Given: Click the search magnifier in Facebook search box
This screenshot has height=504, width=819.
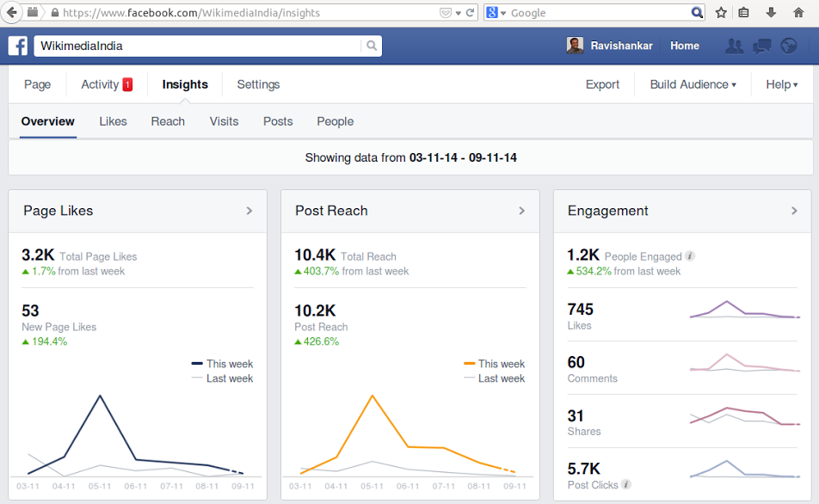Looking at the screenshot, I should (372, 46).
